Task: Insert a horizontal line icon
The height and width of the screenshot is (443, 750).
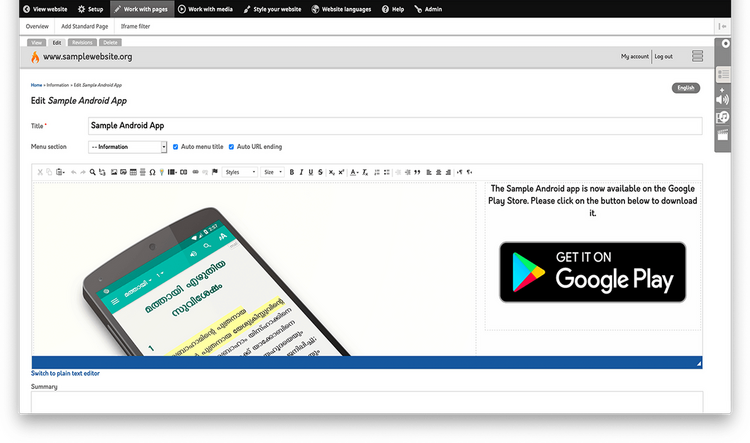Action: click(x=143, y=172)
